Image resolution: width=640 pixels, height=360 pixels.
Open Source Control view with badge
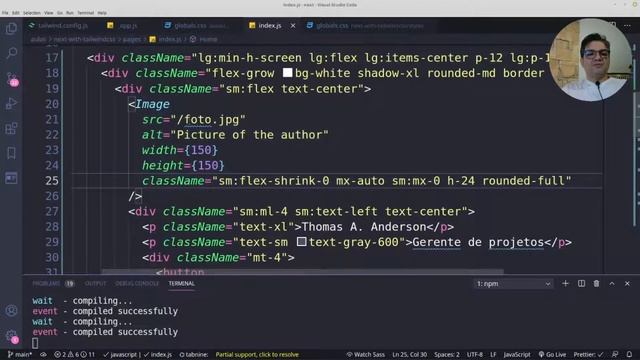(11, 79)
